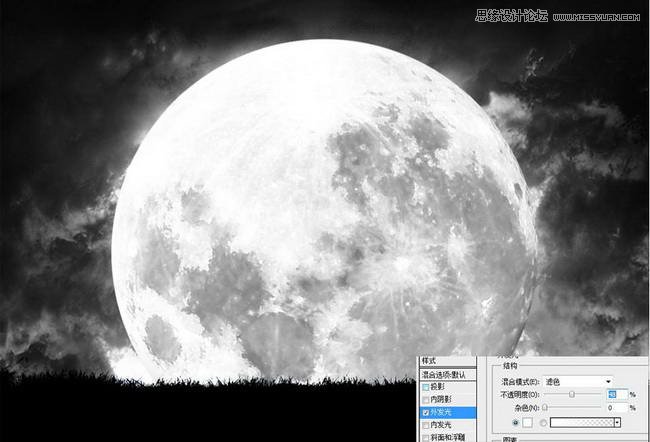Open the white glow color swatch
The image size is (650, 442).
click(x=527, y=423)
